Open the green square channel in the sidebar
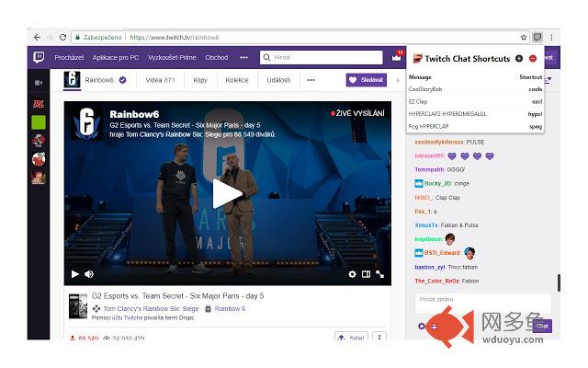 39,122
